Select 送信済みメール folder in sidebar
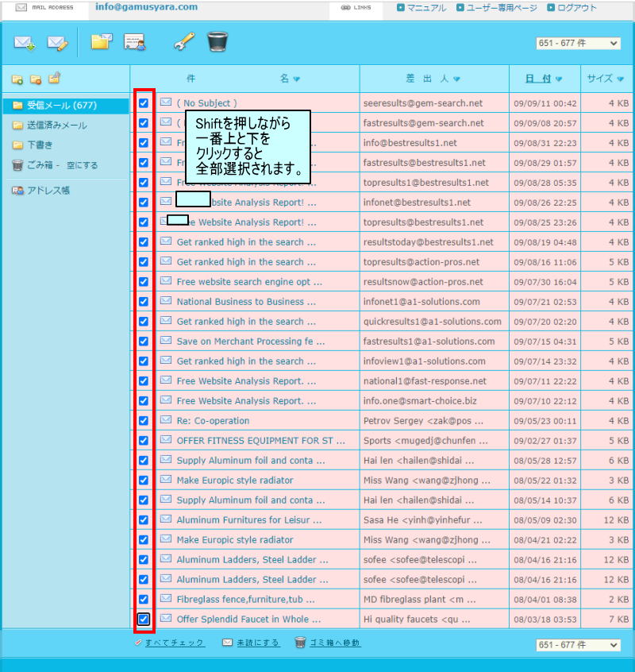Screen dimensions: 635x672 56,126
